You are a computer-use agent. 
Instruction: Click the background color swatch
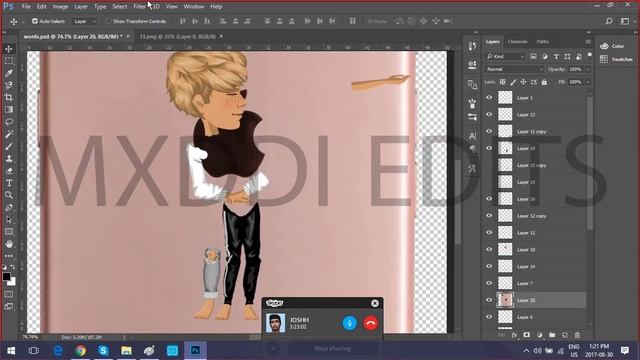tap(12, 282)
